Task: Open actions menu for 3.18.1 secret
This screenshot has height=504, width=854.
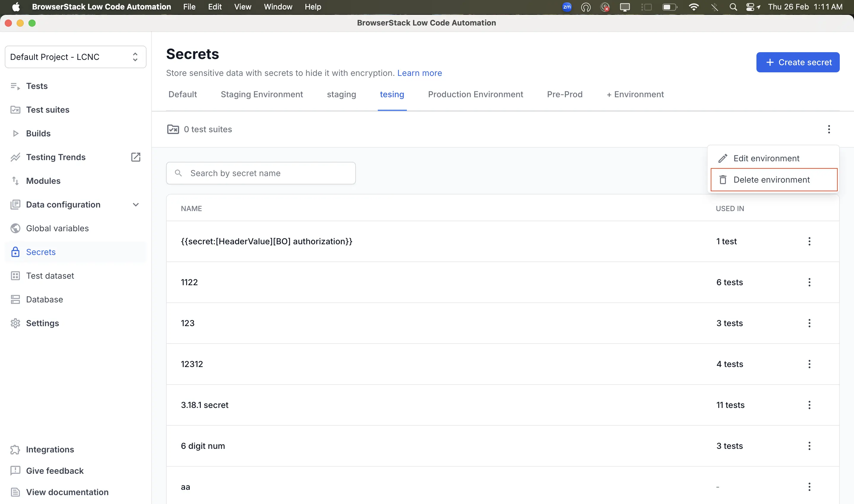Action: pos(809,405)
